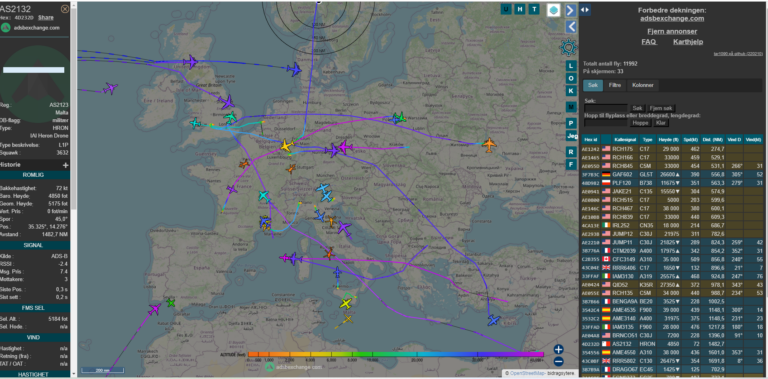768x379 pixels.
Task: Click the Fjern søk button
Action: click(x=661, y=108)
